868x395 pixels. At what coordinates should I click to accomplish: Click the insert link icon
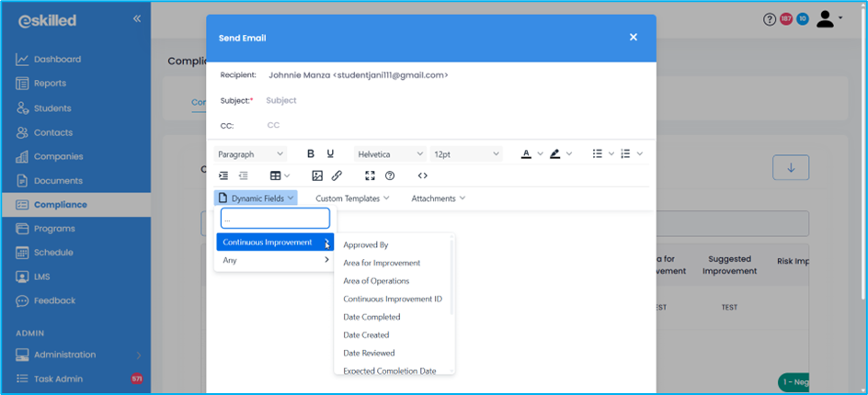337,175
